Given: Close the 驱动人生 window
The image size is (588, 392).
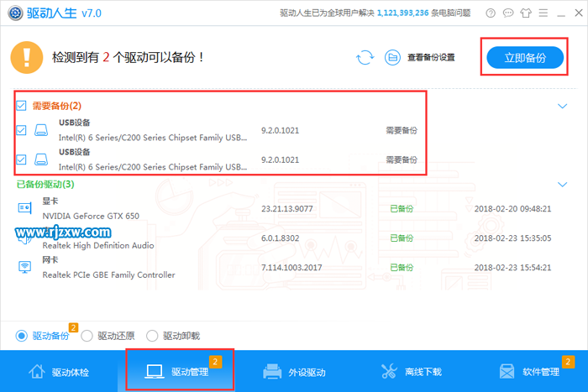Looking at the screenshot, I should [579, 13].
